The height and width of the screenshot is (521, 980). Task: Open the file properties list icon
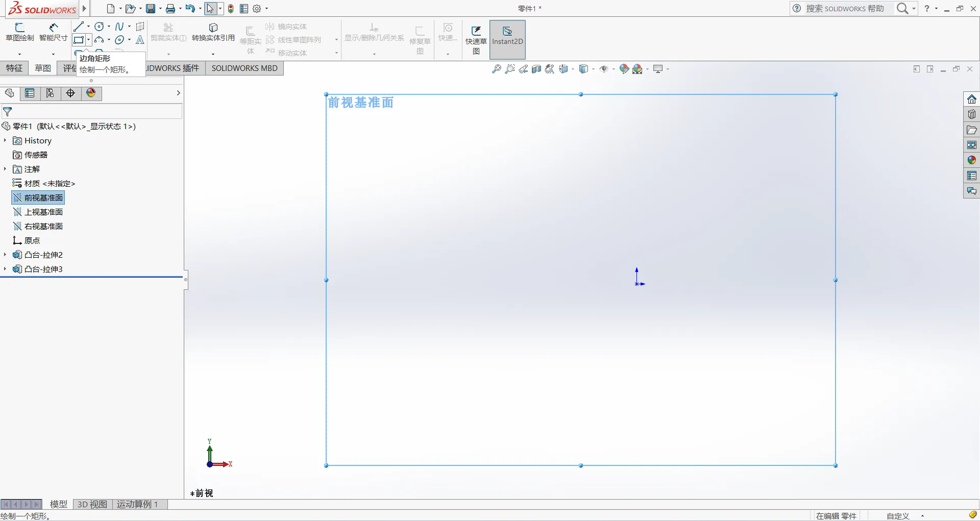[244, 9]
